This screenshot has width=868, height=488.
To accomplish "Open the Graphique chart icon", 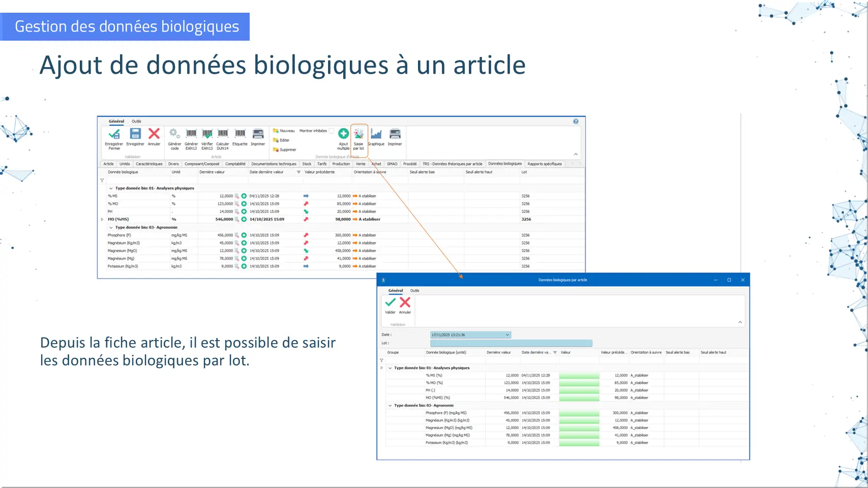I will 376,134.
